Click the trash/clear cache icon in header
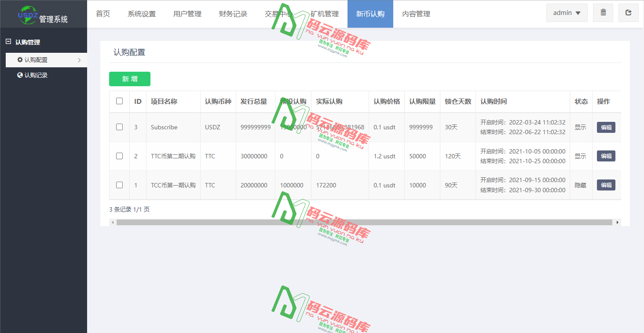Viewport: 644px width, 333px height. (603, 12)
